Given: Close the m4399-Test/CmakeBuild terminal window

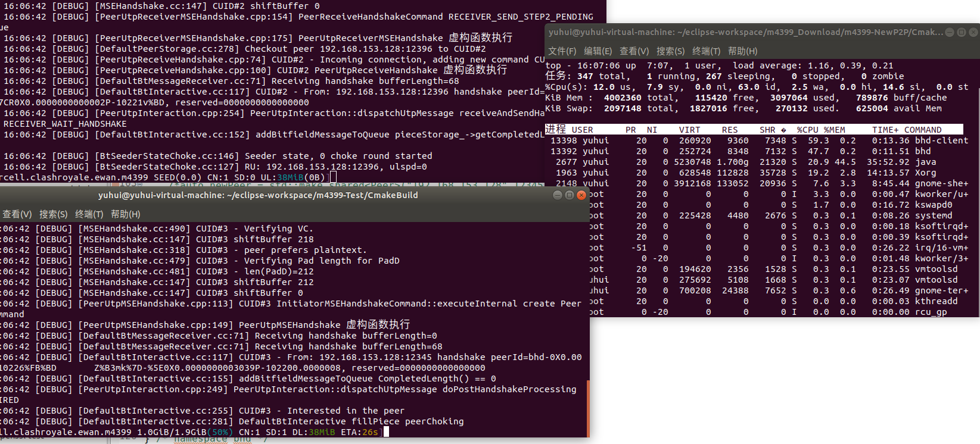Looking at the screenshot, I should [581, 195].
